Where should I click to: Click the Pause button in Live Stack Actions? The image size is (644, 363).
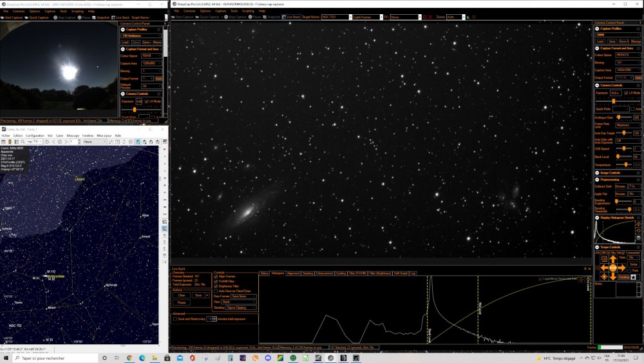(x=182, y=302)
